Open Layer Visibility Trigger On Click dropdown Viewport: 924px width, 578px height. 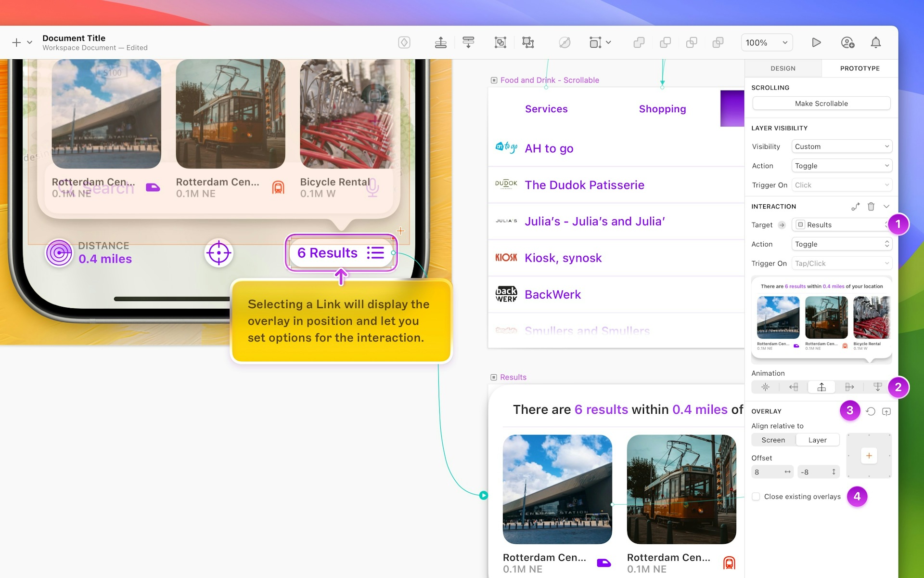click(x=842, y=185)
